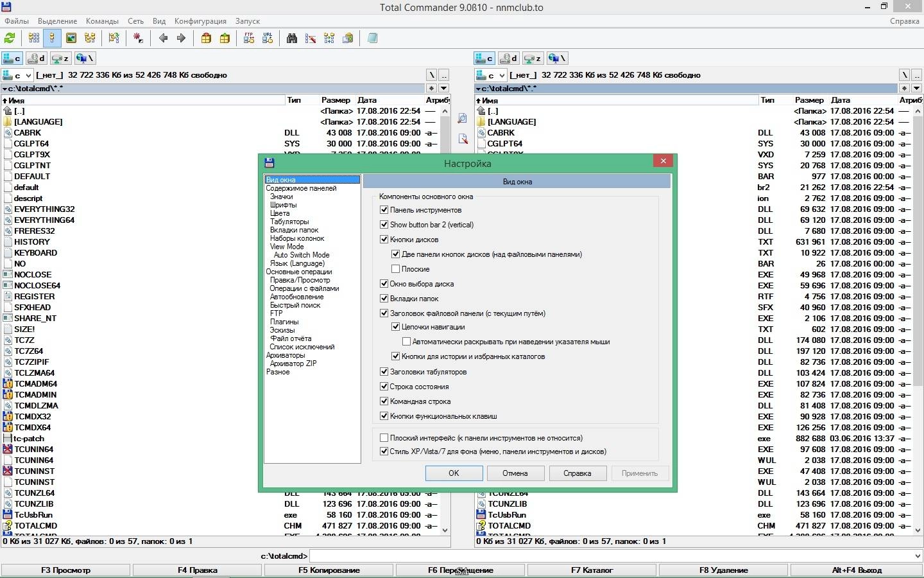Click the Unpack files icon in toolbar

[225, 39]
